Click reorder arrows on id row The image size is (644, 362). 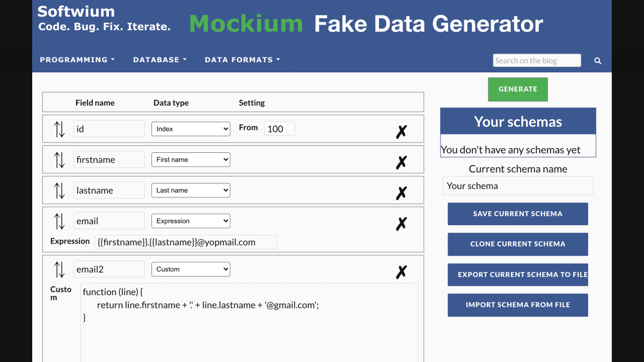click(x=59, y=129)
